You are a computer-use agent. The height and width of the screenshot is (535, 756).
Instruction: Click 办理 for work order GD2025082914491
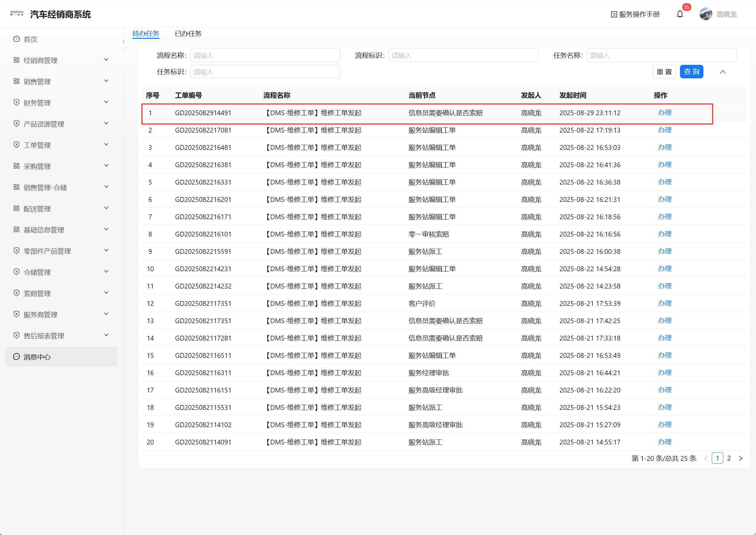click(x=665, y=113)
